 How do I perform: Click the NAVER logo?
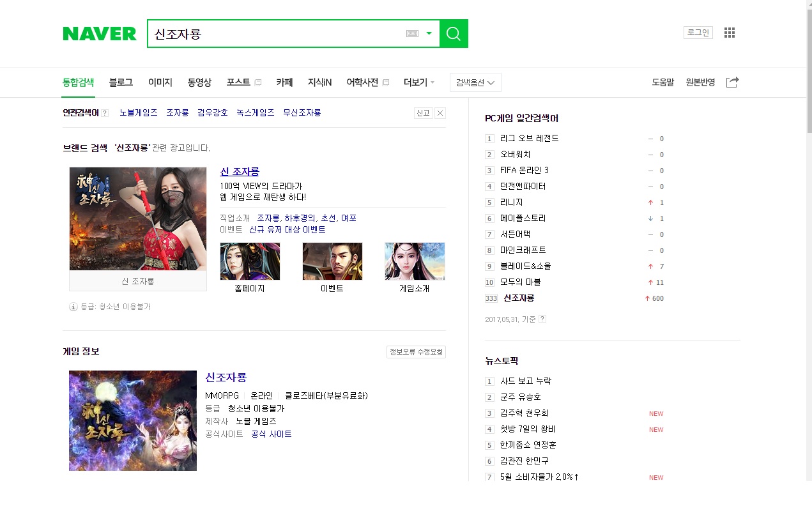(x=100, y=34)
